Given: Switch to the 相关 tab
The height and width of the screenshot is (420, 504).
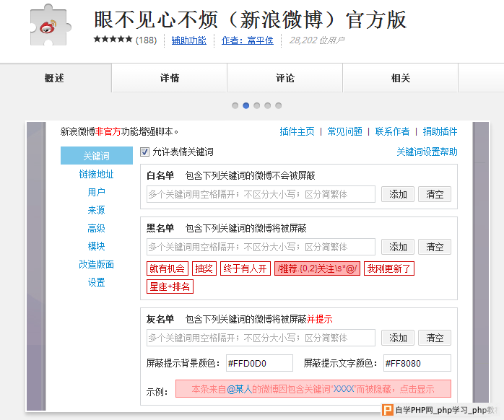Looking at the screenshot, I should pyautogui.click(x=401, y=78).
